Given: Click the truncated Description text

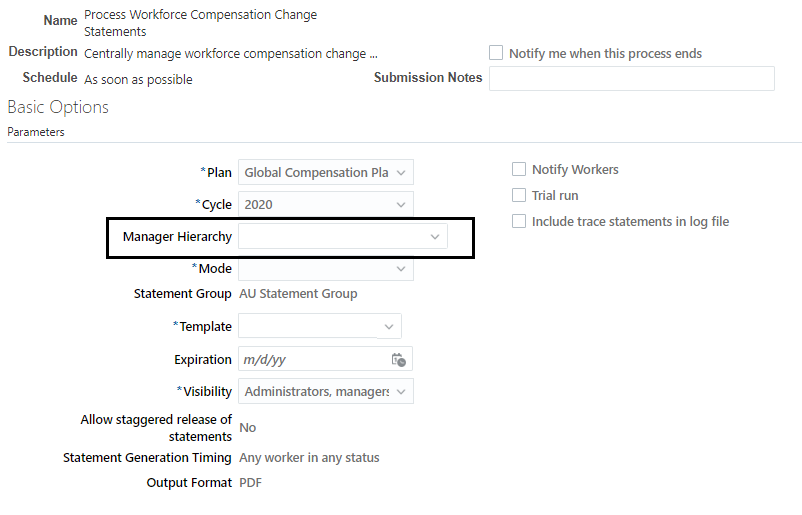Looking at the screenshot, I should [231, 54].
